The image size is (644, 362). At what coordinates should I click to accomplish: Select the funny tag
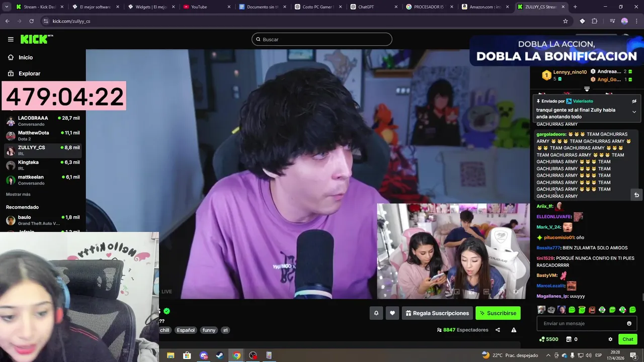pyautogui.click(x=209, y=330)
